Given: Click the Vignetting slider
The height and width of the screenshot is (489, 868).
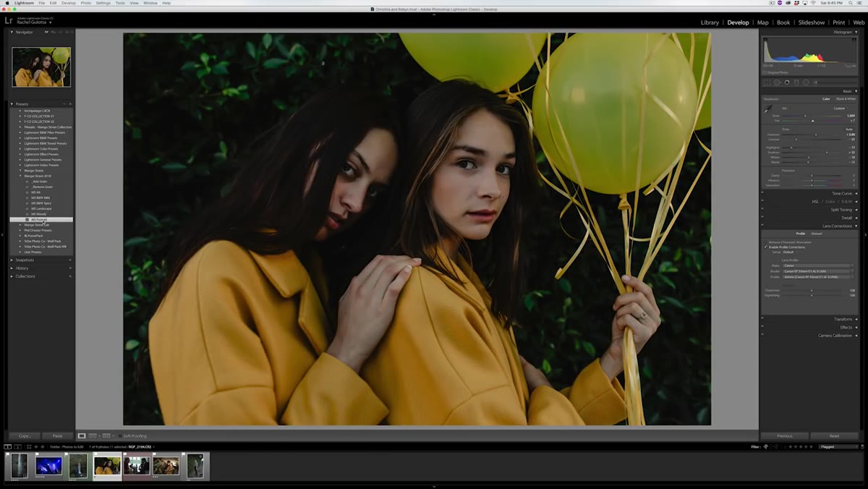Looking at the screenshot, I should click(x=812, y=295).
